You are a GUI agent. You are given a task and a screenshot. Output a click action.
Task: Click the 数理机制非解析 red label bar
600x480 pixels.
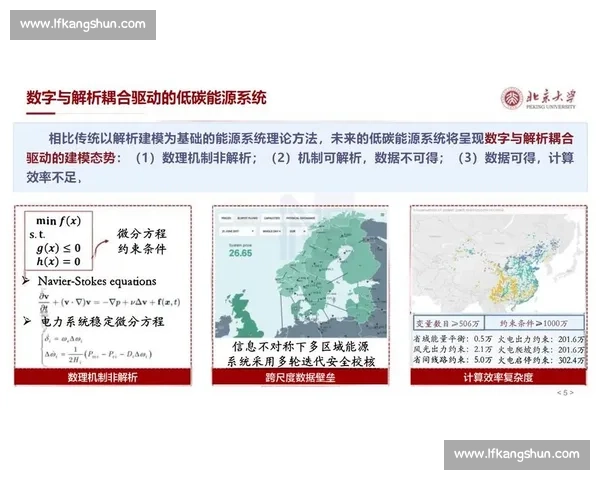(103, 377)
